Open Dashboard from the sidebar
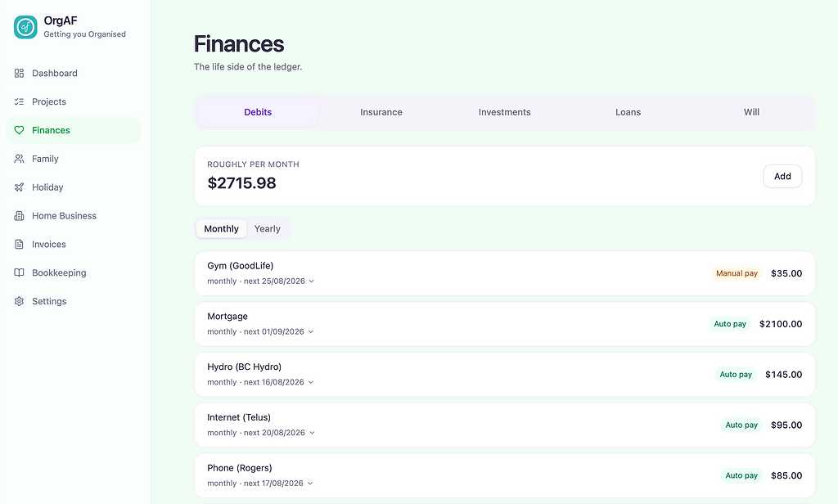This screenshot has height=504, width=838. coord(73,73)
